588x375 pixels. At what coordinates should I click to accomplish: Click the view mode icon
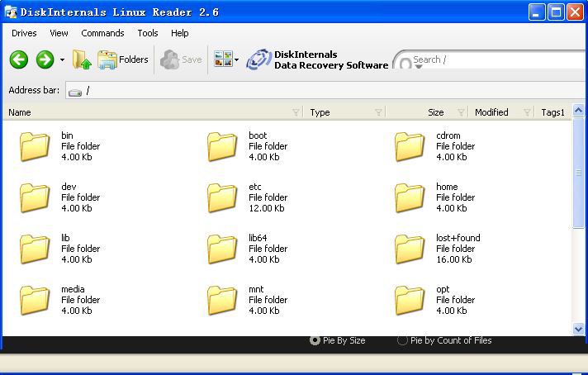pos(222,59)
